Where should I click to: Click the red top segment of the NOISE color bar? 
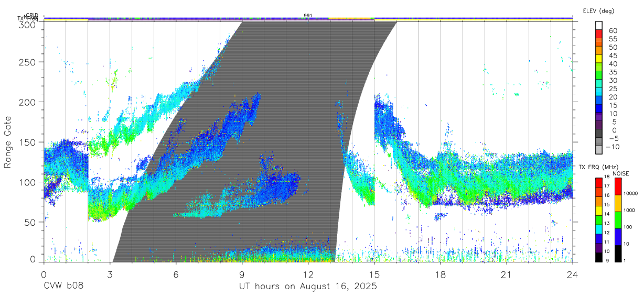(617, 186)
